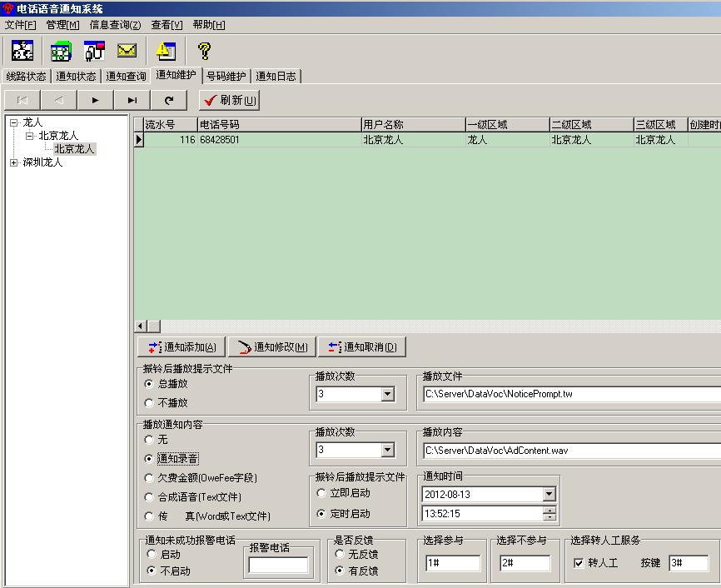The image size is (721, 588).
Task: Click the warning triangle toolbar icon
Action: 166,51
